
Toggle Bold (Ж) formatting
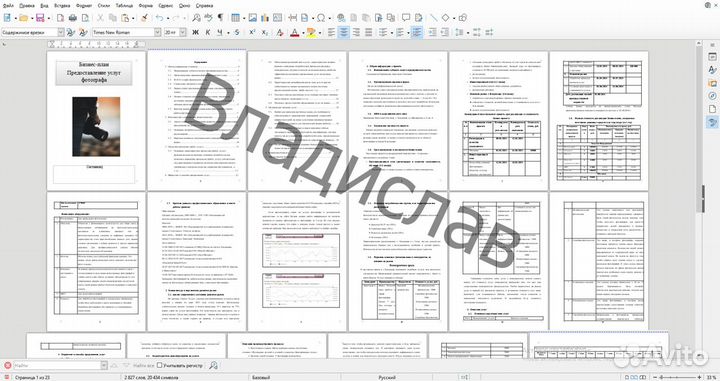[195, 32]
